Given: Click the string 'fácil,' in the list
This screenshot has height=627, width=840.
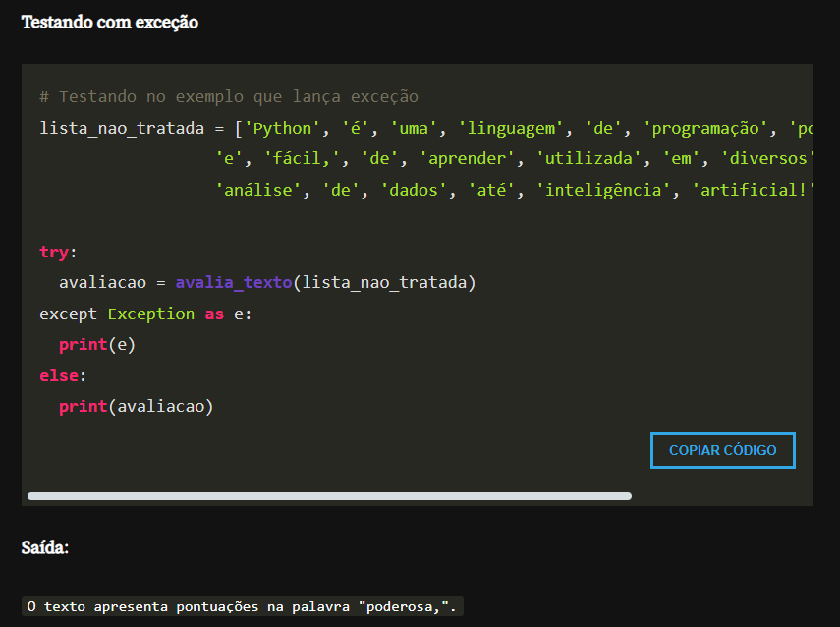Looking at the screenshot, I should (303, 158).
